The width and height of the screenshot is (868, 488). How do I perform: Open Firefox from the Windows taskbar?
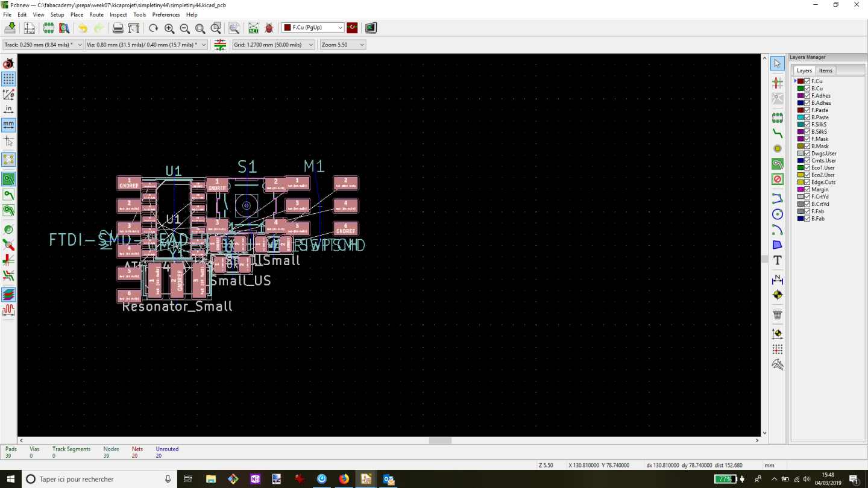[x=344, y=479]
